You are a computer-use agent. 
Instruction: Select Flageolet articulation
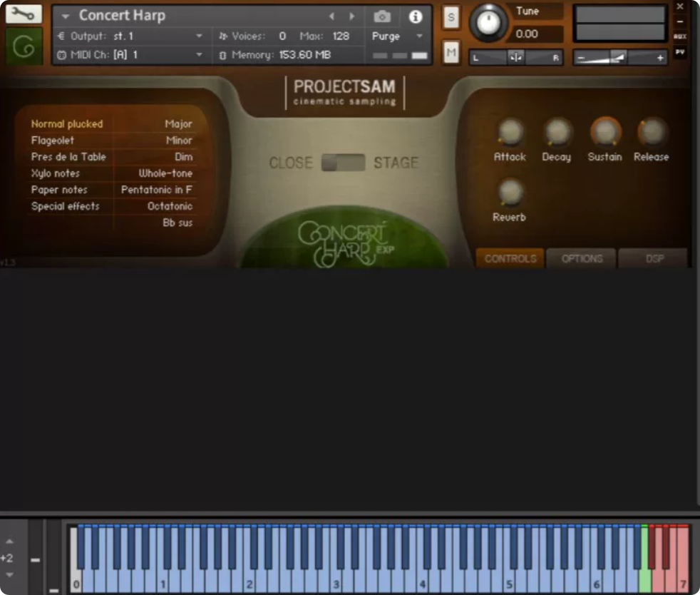tap(53, 141)
